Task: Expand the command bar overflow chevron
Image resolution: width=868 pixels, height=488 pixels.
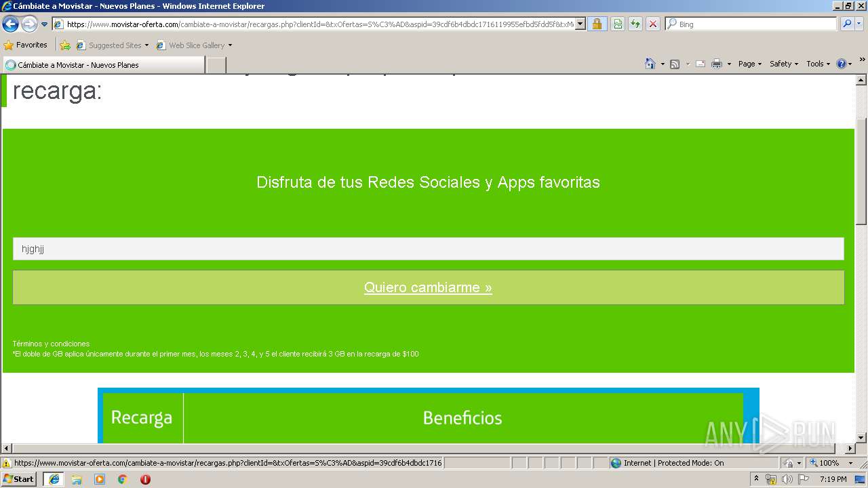Action: pyautogui.click(x=862, y=60)
